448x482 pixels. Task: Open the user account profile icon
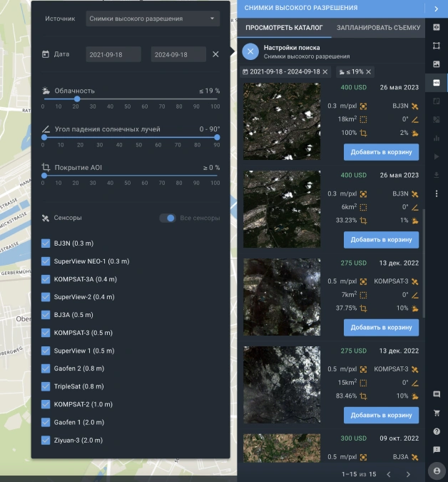pos(437,471)
